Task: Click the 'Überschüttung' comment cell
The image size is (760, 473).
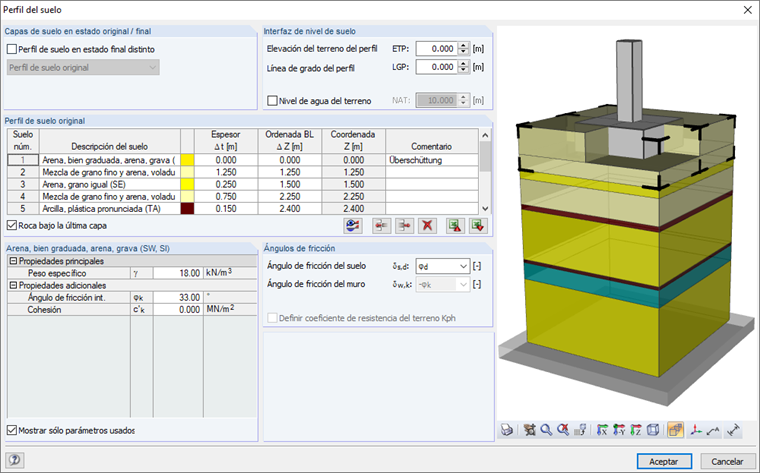Action: 431,160
